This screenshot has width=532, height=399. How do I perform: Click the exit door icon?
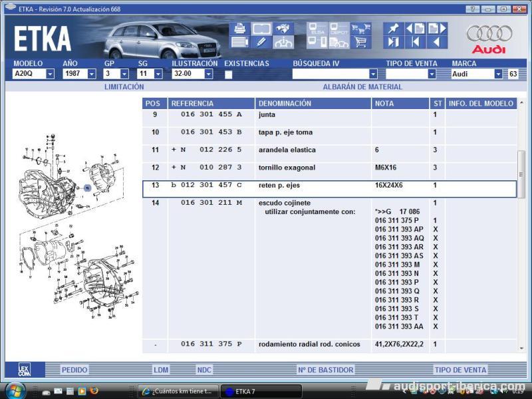click(x=393, y=43)
